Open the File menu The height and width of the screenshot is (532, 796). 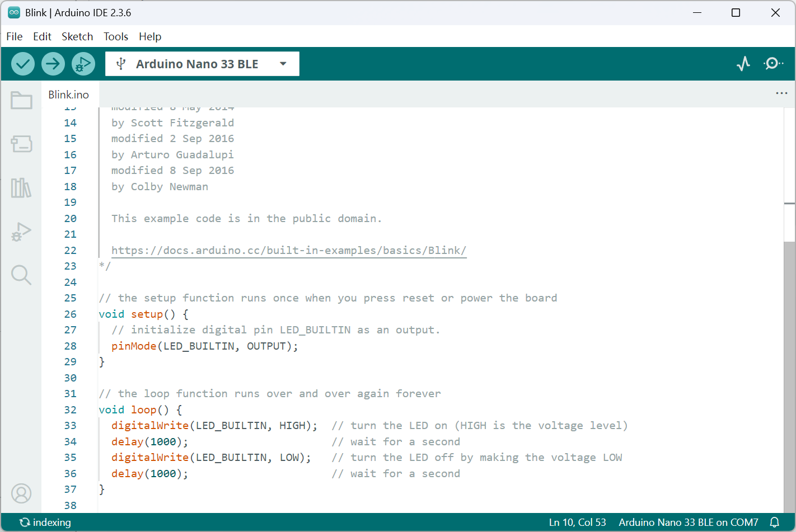point(15,36)
